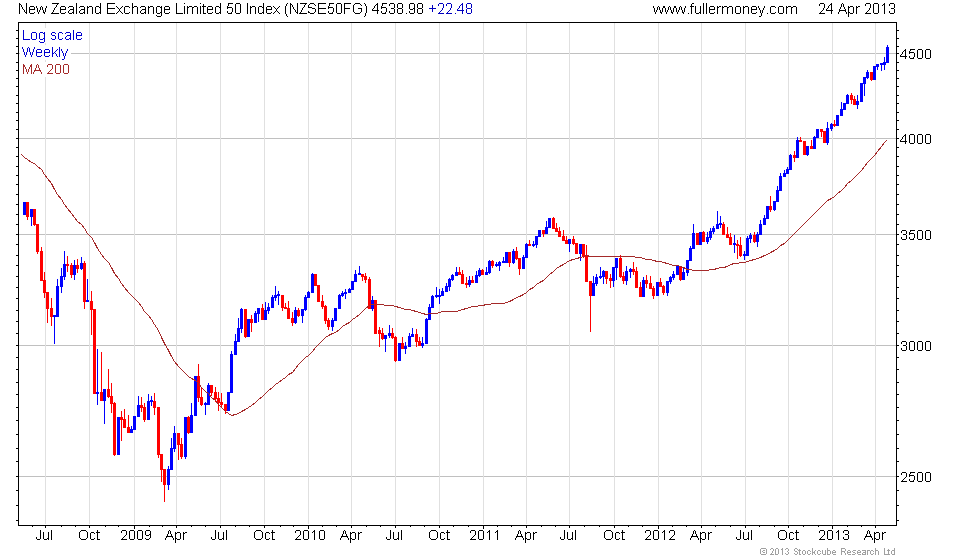Click the "Weekly" interval label
The width and height of the screenshot is (980, 560).
(x=44, y=52)
